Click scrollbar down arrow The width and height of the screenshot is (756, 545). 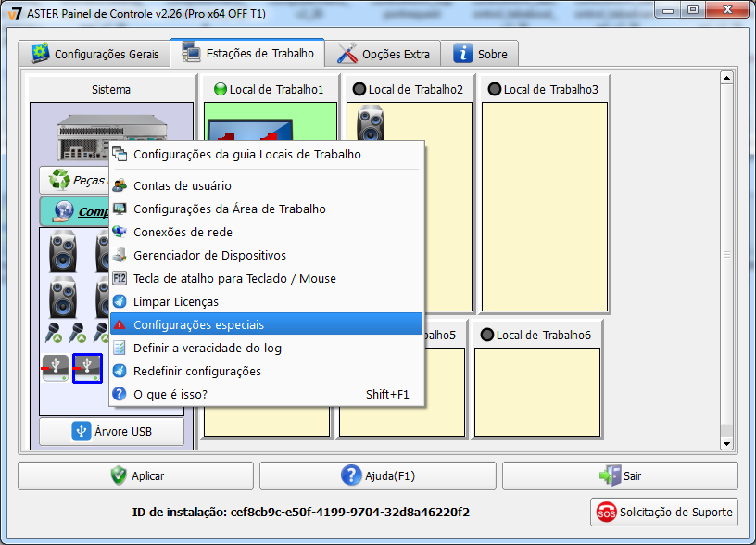pyautogui.click(x=726, y=443)
